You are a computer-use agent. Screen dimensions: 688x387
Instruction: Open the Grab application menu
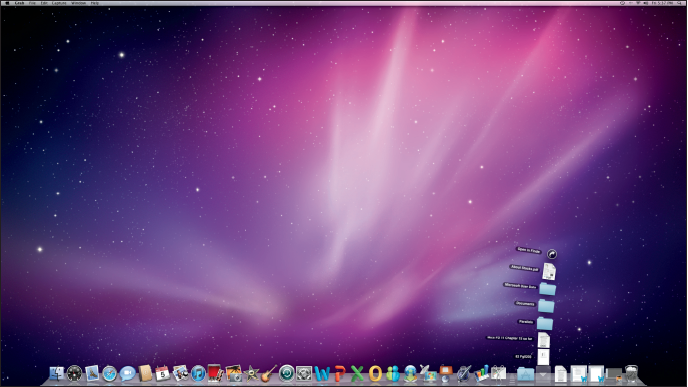coord(19,3)
